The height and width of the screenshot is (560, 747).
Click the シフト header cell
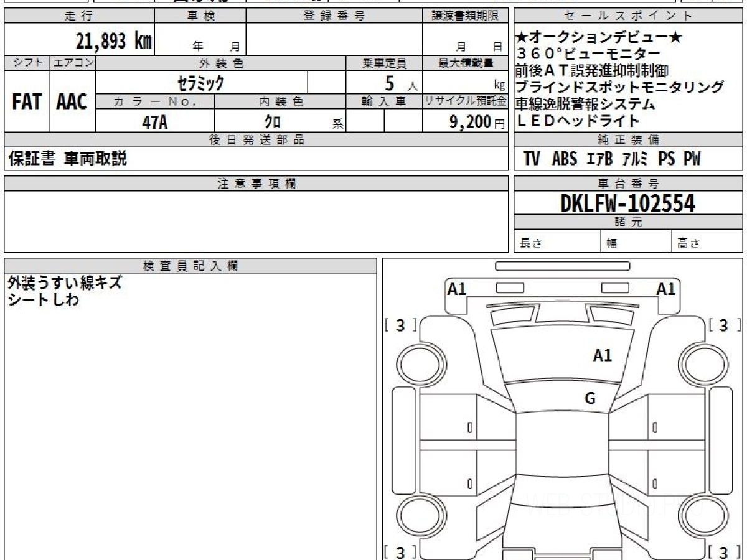pyautogui.click(x=27, y=63)
